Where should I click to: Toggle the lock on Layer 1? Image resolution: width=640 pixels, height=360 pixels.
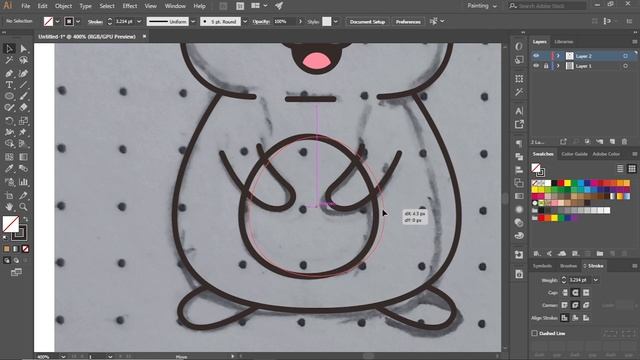[546, 66]
